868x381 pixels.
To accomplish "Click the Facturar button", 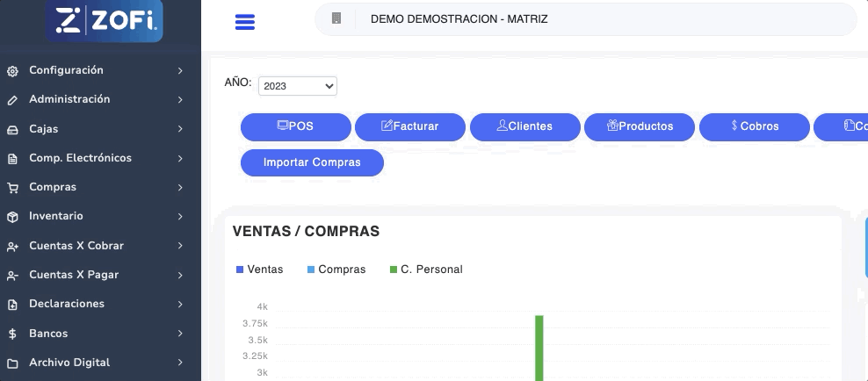I will [409, 126].
